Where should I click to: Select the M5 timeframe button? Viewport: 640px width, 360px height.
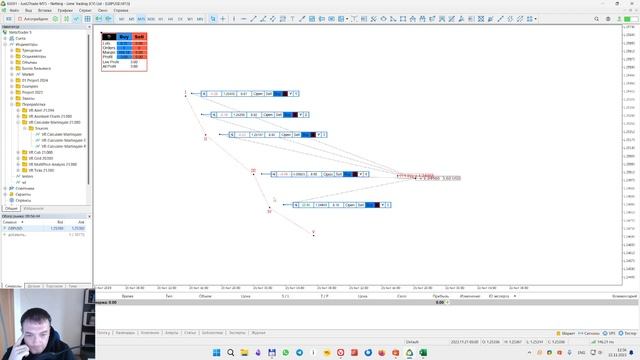coord(131,19)
